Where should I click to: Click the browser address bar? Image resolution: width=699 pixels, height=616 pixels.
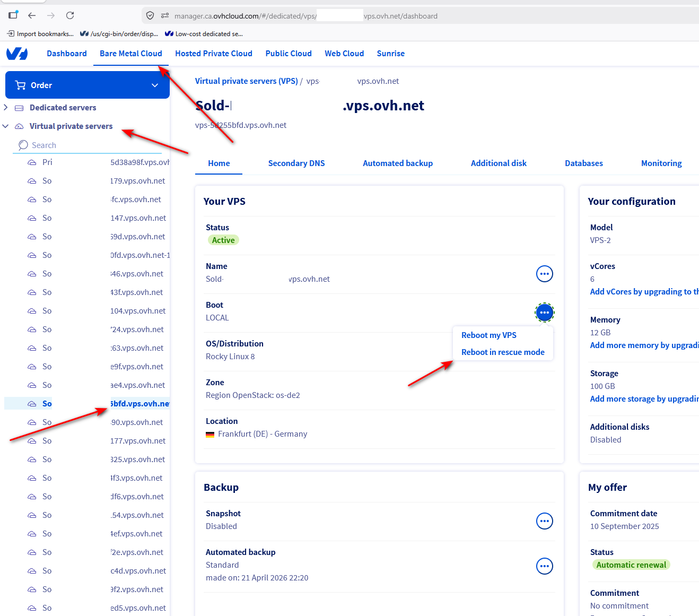(x=419, y=16)
